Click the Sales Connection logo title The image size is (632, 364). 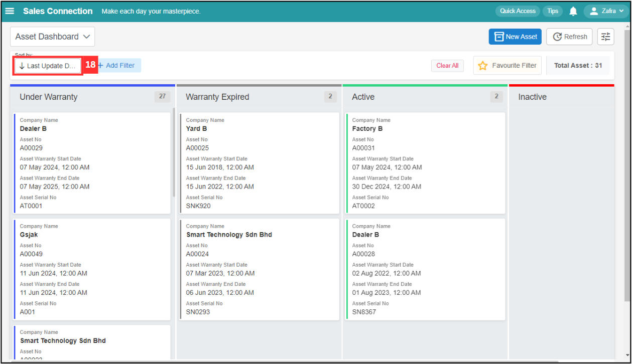[58, 11]
